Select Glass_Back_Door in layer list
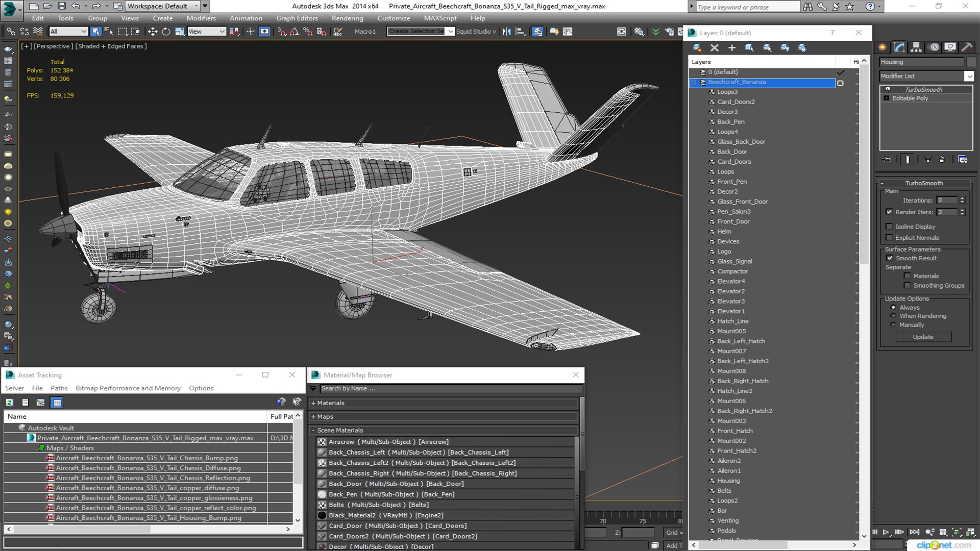 pyautogui.click(x=741, y=142)
